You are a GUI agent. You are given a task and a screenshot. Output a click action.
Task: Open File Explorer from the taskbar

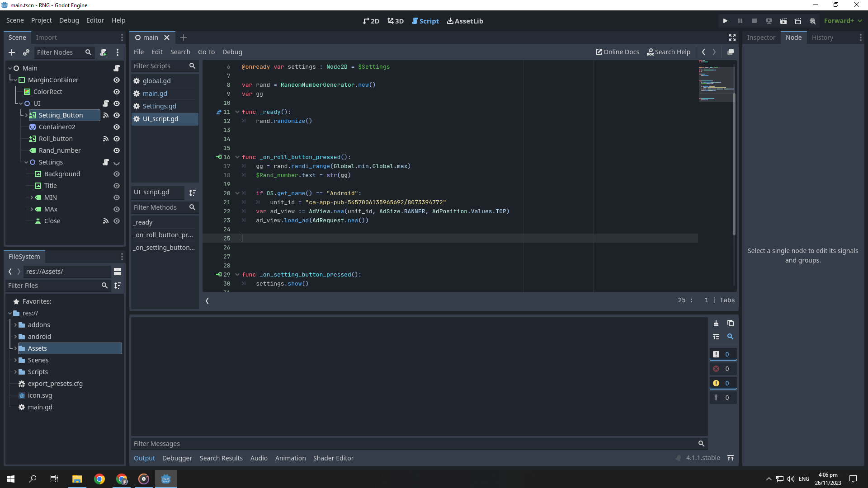77,479
